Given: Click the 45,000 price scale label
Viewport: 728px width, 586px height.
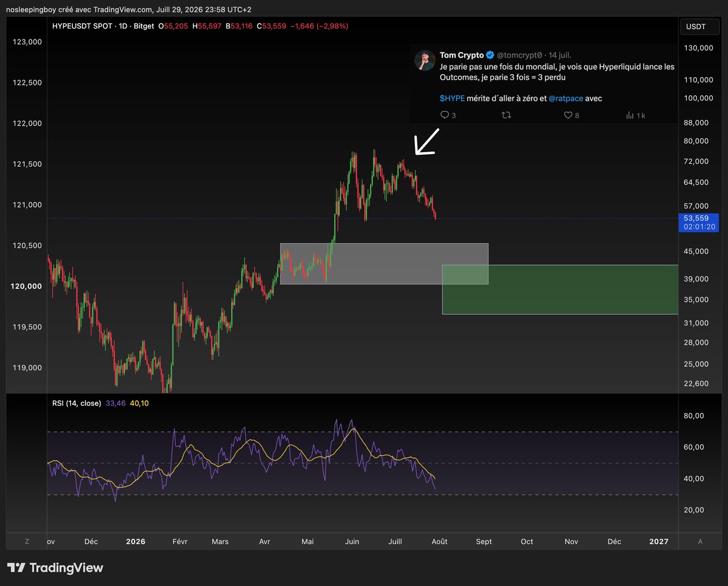Looking at the screenshot, I should pyautogui.click(x=696, y=251).
